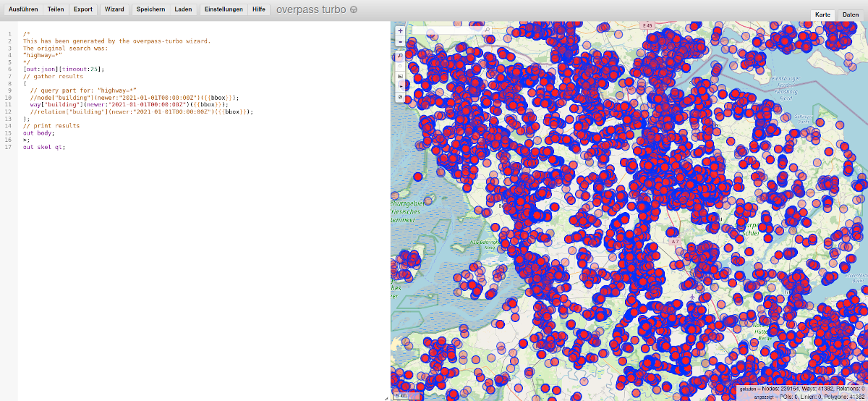The image size is (868, 401).
Task: Click line number 17 in editor gutter
Action: point(8,147)
